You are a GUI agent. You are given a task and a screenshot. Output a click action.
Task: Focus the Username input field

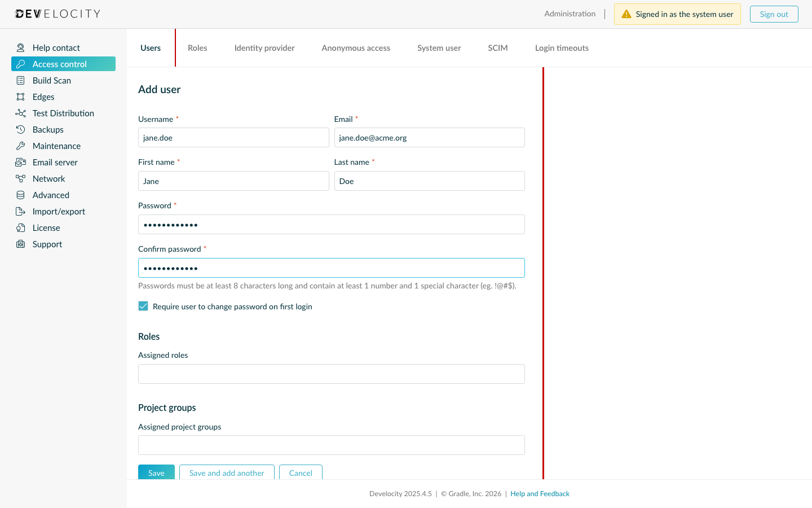click(233, 137)
